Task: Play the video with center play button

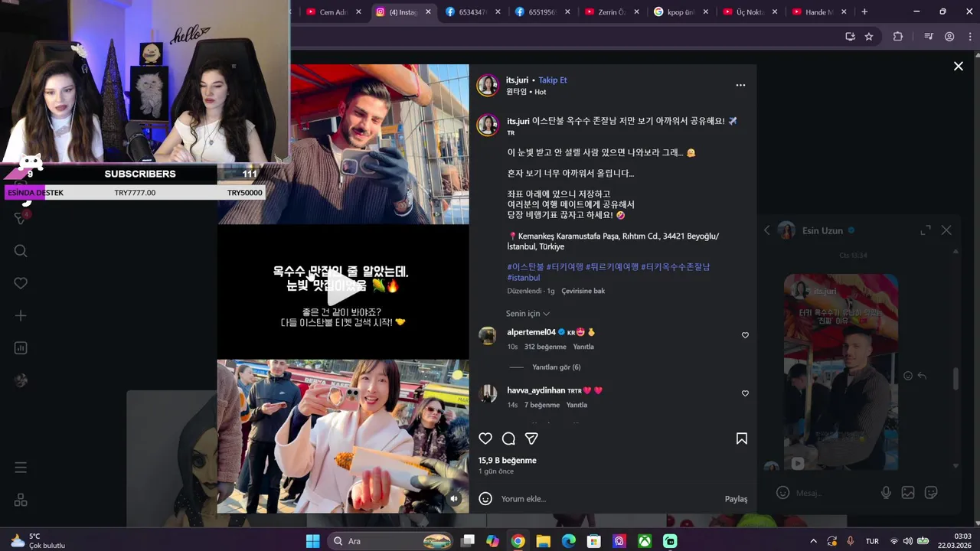Action: [x=343, y=288]
